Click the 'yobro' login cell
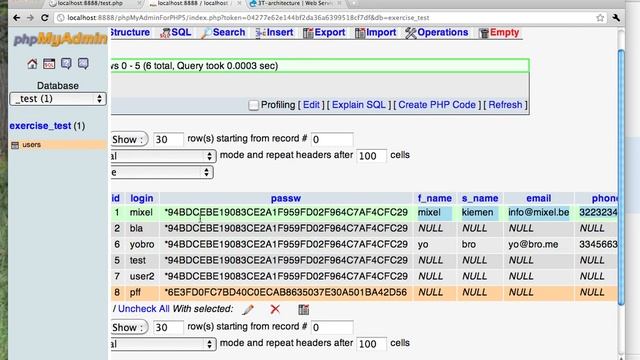The width and height of the screenshot is (640, 360). coord(142,244)
